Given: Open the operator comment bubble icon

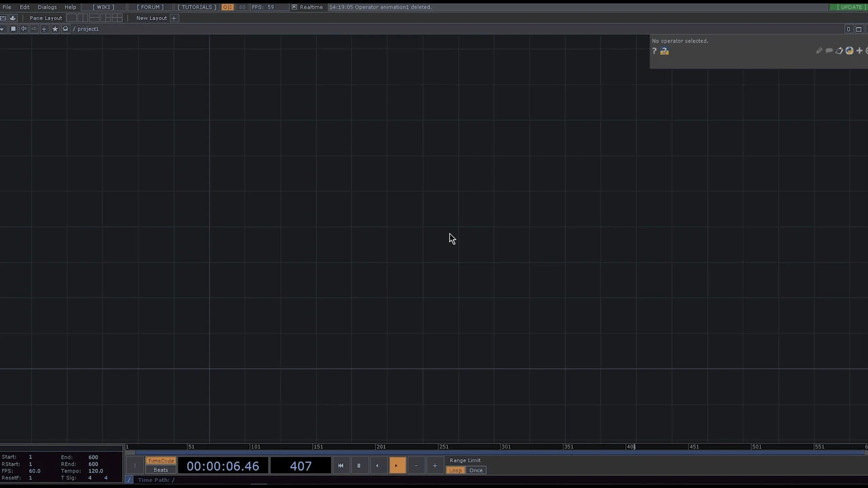Looking at the screenshot, I should pos(829,51).
